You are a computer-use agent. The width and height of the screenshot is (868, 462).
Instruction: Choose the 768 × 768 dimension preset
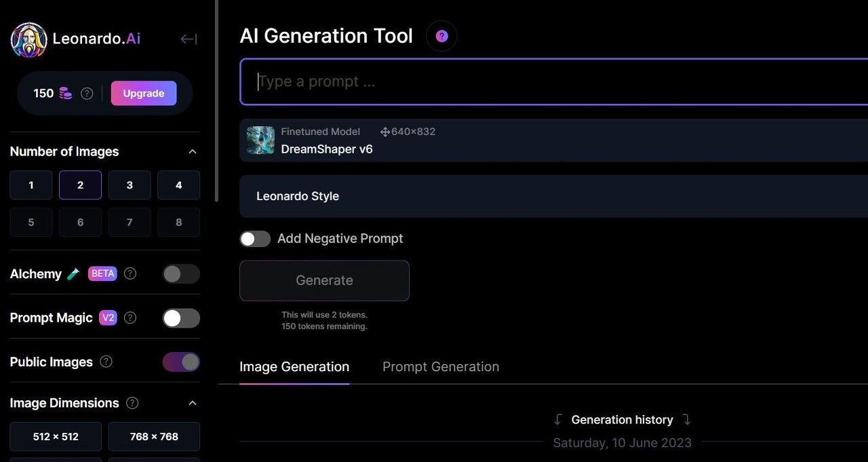[x=154, y=436]
